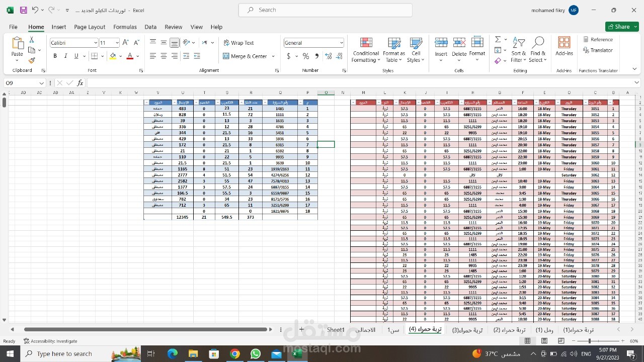Open Conditional Formatting menu
Image resolution: width=644 pixels, height=362 pixels.
366,50
